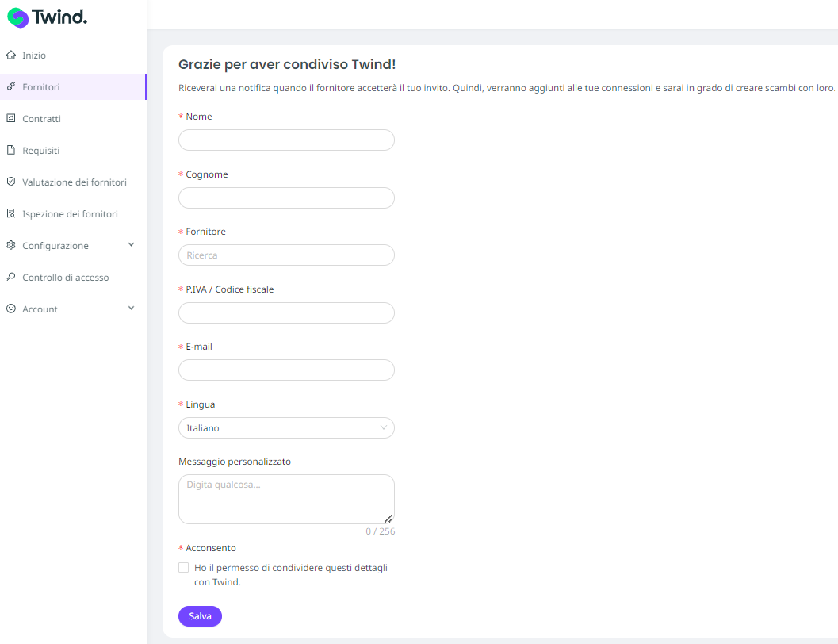This screenshot has height=644, width=838.
Task: Click the text area resize handle
Action: [x=388, y=519]
